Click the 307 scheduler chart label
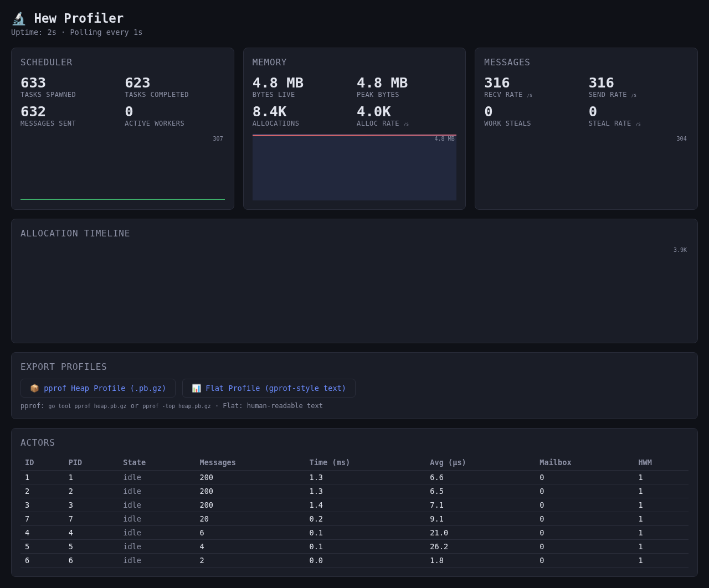This screenshot has width=709, height=588. coord(218,139)
